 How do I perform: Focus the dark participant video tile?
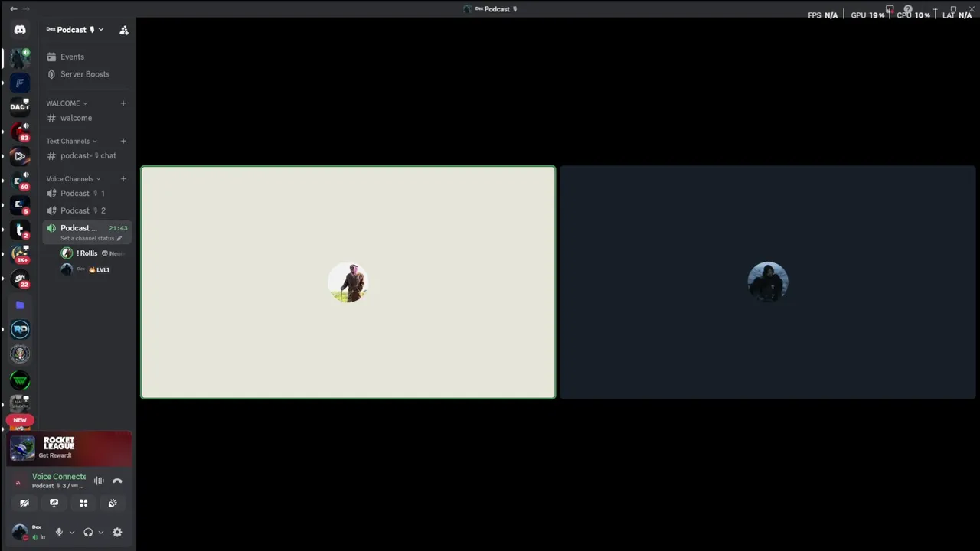point(768,282)
